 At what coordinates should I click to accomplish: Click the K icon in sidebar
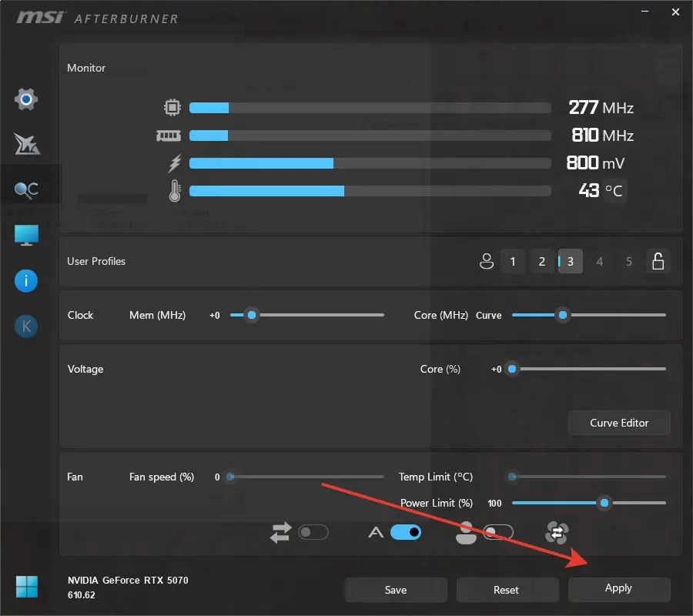click(26, 326)
